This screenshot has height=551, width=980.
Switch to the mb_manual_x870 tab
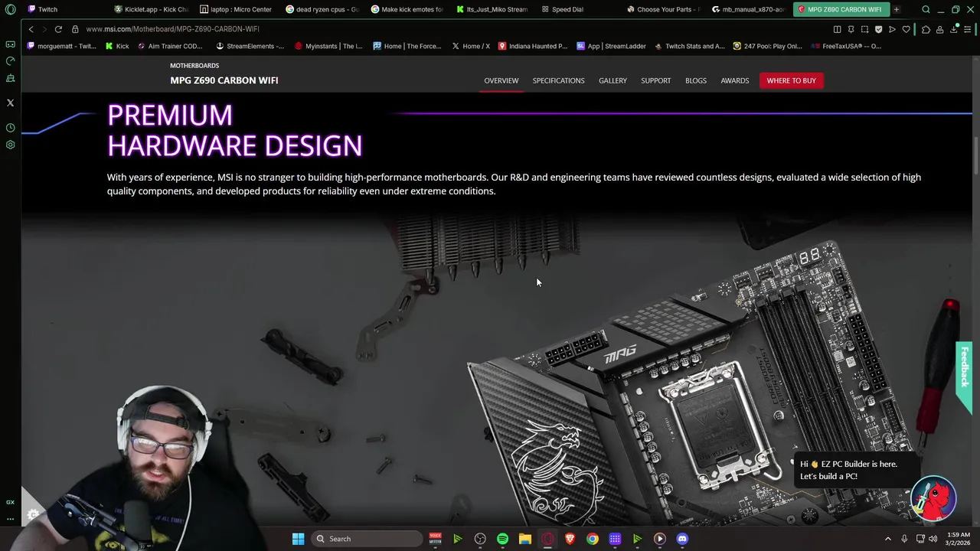[x=748, y=9]
